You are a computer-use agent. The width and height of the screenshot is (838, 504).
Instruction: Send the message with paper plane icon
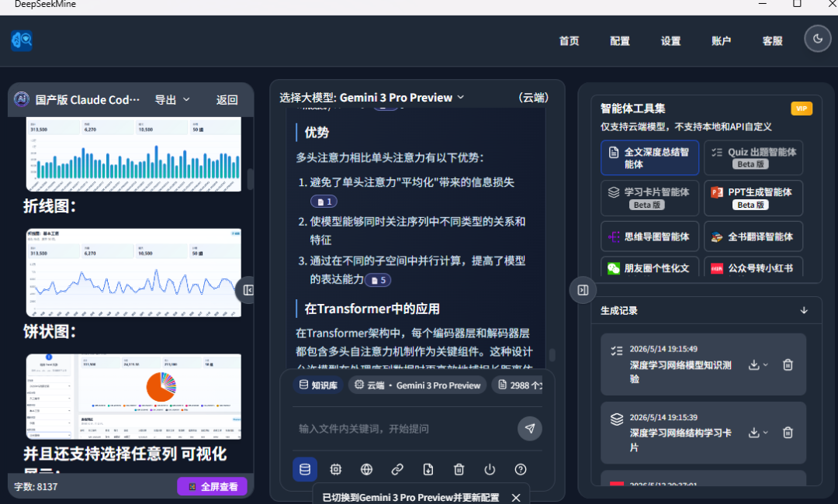click(x=530, y=428)
